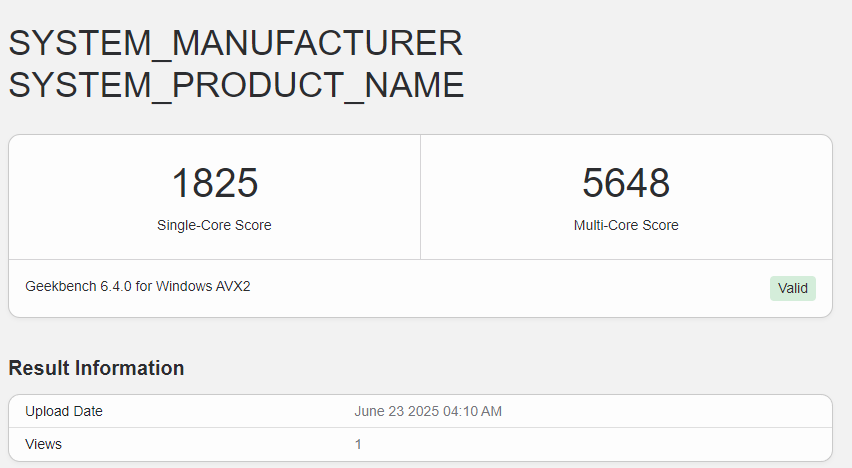
Task: Click the 5648 multi-core score number
Action: tap(626, 184)
